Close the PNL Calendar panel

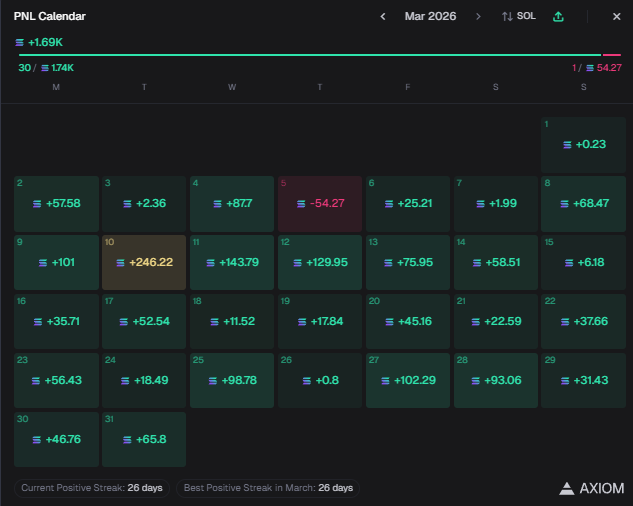616,17
